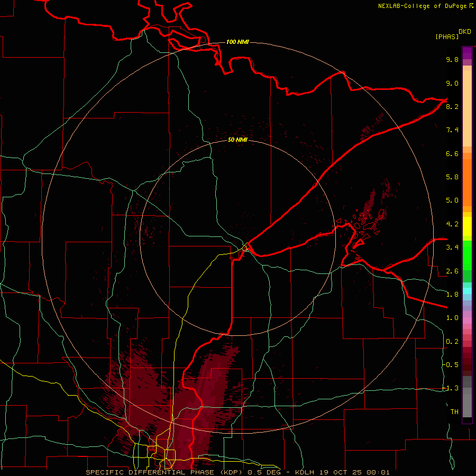Click the 5.8 value on the scale
Viewport: 476px width, 476px height.
coord(452,177)
